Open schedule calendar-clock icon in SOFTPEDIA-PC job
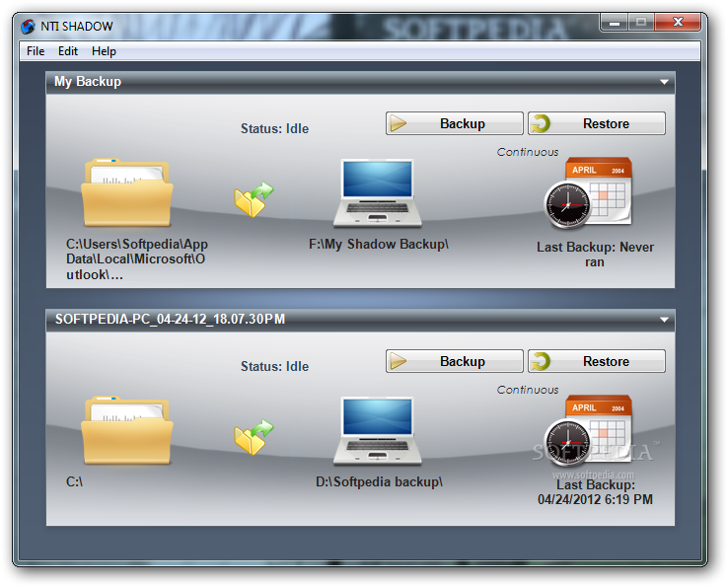This screenshot has width=728, height=587. click(588, 431)
